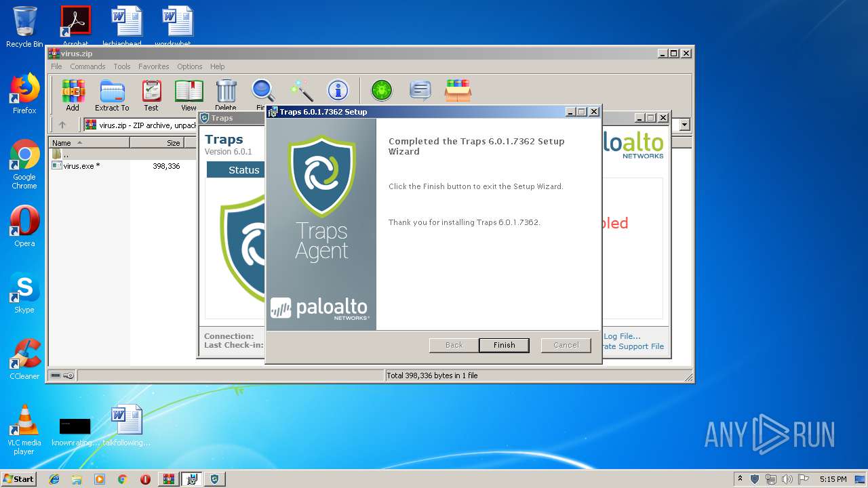This screenshot has width=868, height=488.
Task: Open the Recycle Bin desktop icon
Action: tap(24, 27)
